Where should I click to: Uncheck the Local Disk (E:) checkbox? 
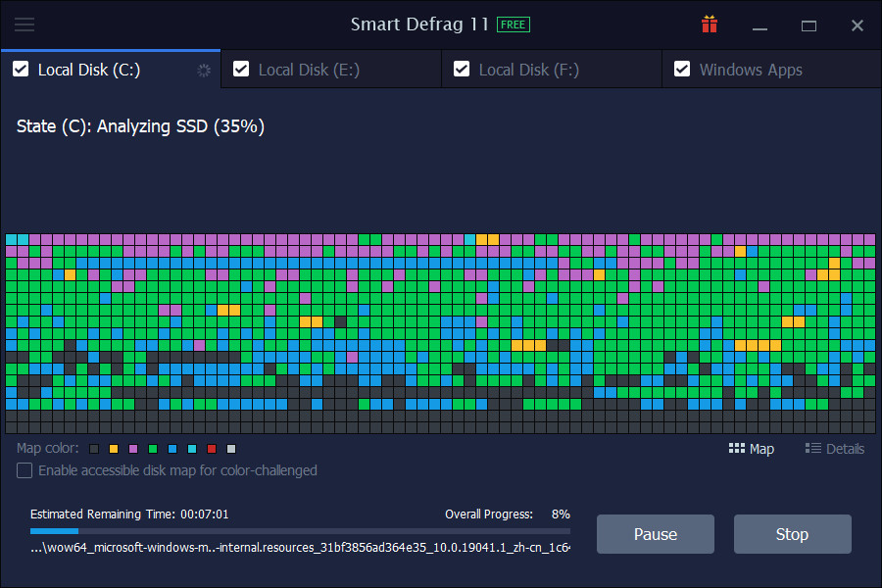click(241, 70)
